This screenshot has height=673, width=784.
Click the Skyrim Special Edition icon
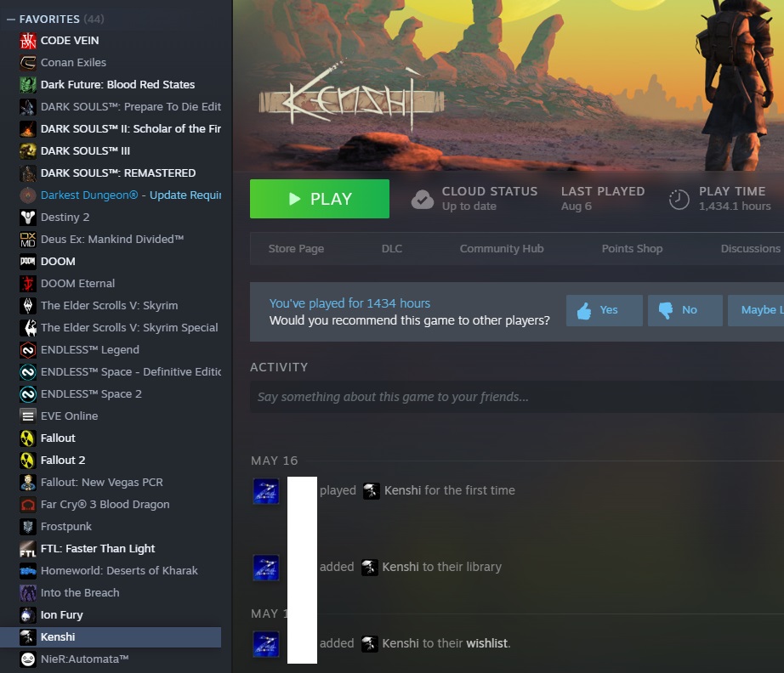click(x=28, y=327)
